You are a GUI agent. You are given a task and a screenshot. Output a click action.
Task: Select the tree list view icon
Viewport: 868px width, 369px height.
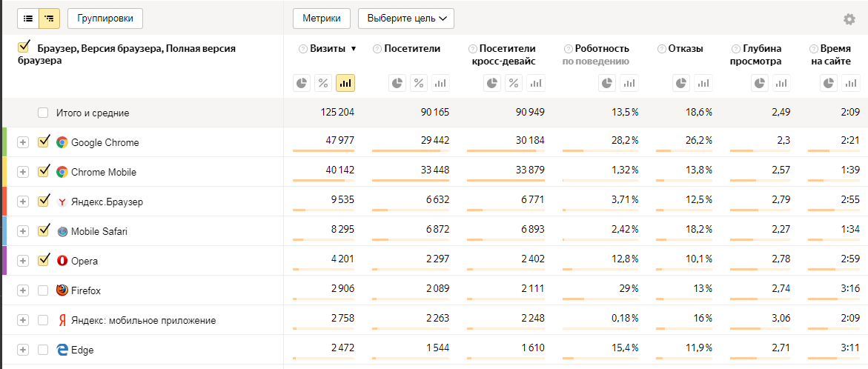49,19
